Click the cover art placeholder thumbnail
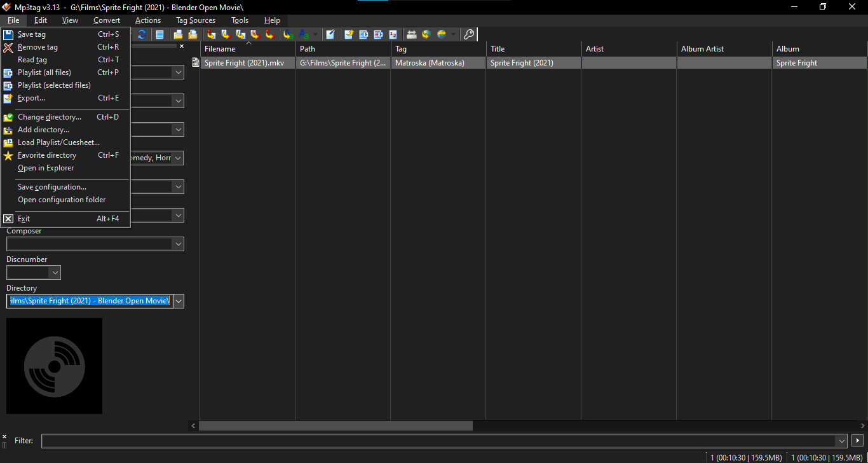 pos(54,366)
